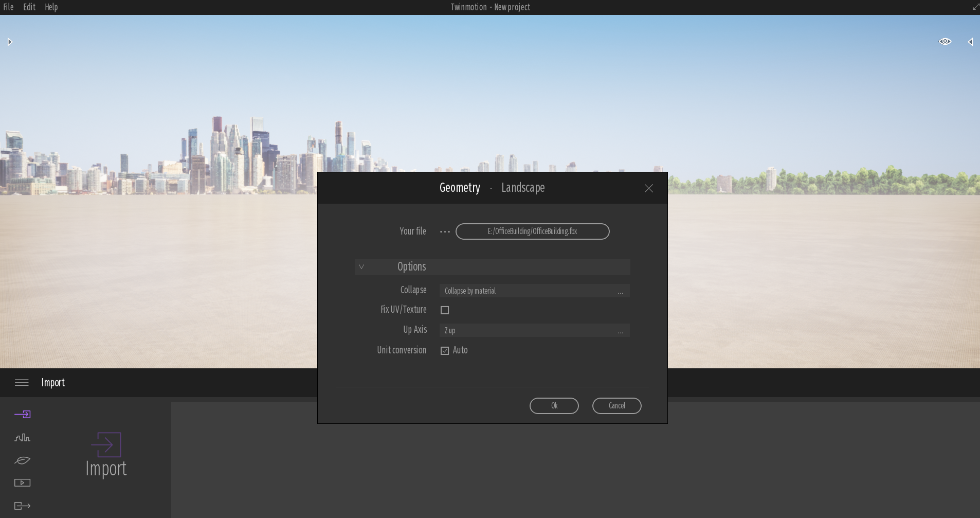Expand the left panel arrow
The width and height of the screenshot is (980, 518).
9,42
